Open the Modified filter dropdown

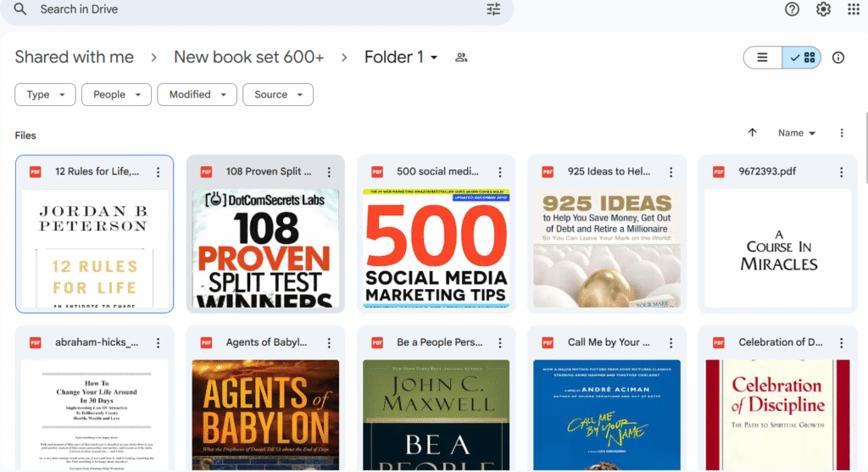click(x=197, y=95)
